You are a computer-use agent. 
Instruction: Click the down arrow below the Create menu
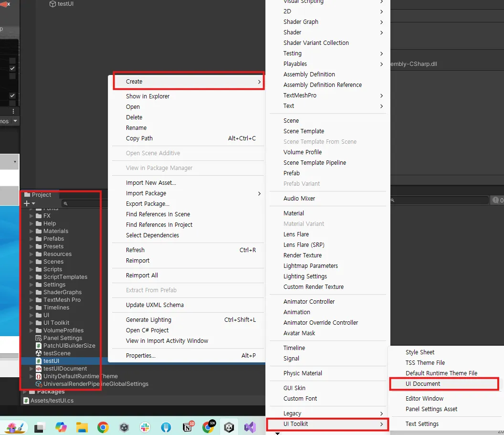277,434
